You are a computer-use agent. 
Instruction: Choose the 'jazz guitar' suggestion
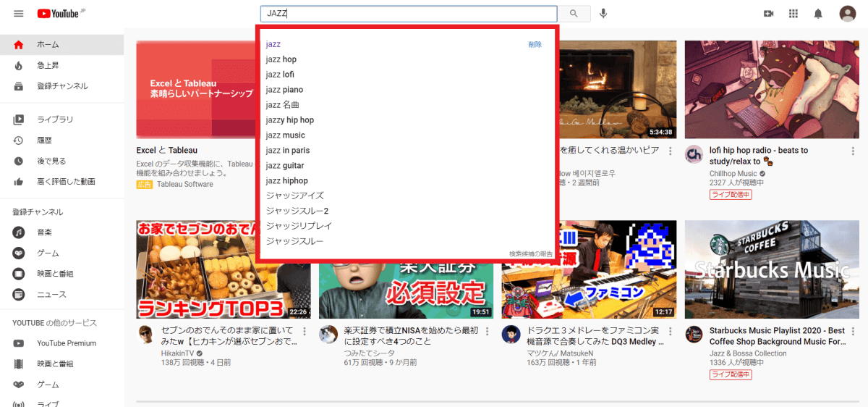point(409,166)
